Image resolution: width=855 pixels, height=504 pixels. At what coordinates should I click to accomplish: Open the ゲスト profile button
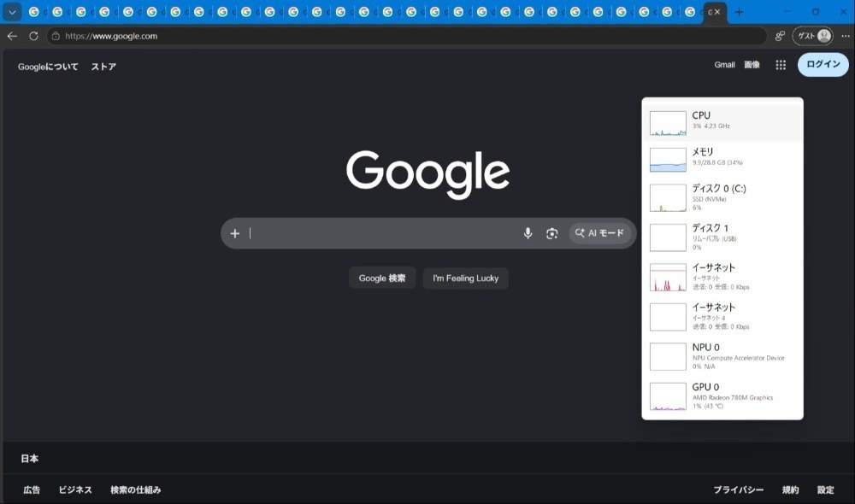(812, 36)
